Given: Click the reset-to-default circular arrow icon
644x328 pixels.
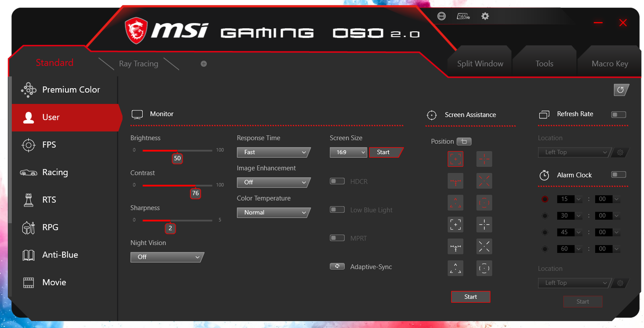Looking at the screenshot, I should (621, 90).
